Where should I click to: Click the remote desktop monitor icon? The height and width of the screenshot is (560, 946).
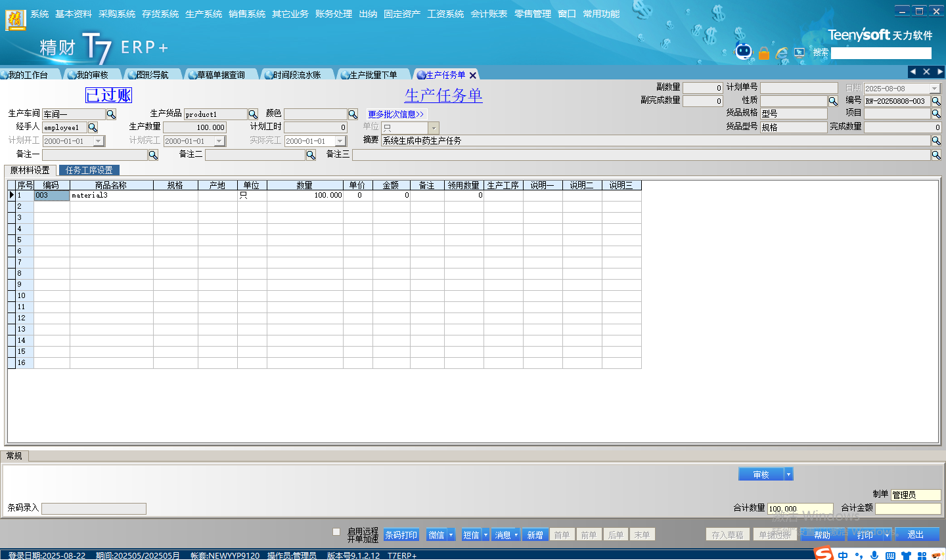(x=800, y=53)
